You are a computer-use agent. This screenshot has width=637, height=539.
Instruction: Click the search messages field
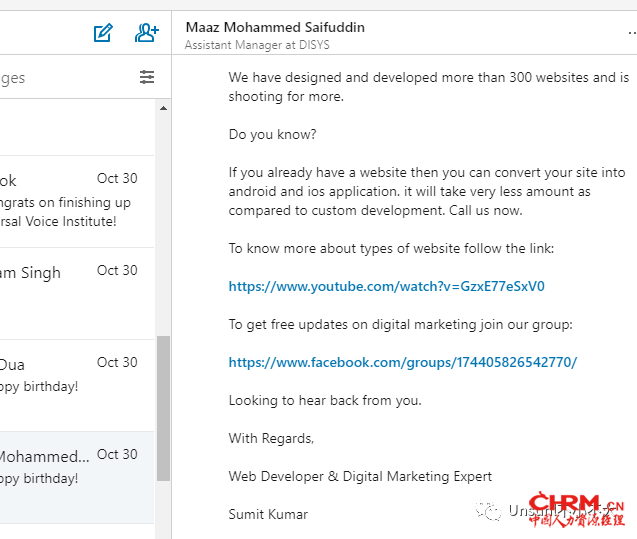point(65,77)
